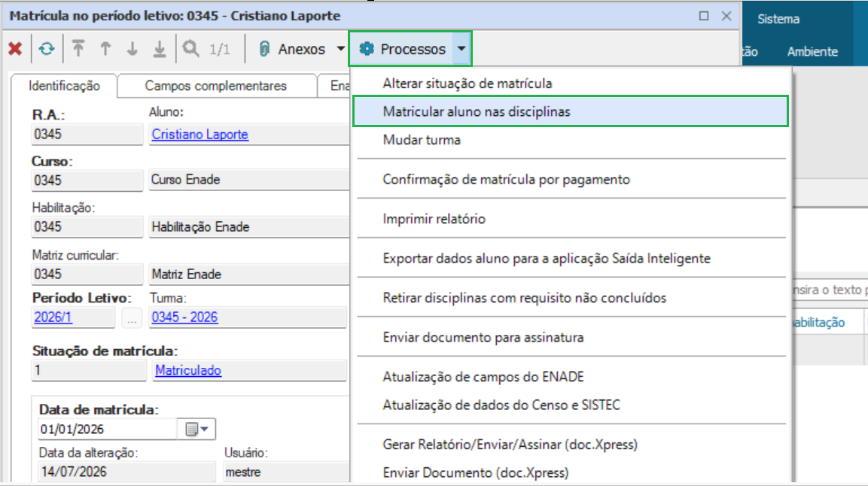Viewport: 868px width, 486px height.
Task: Select Matricular aluno nas disciplinas
Action: point(571,111)
